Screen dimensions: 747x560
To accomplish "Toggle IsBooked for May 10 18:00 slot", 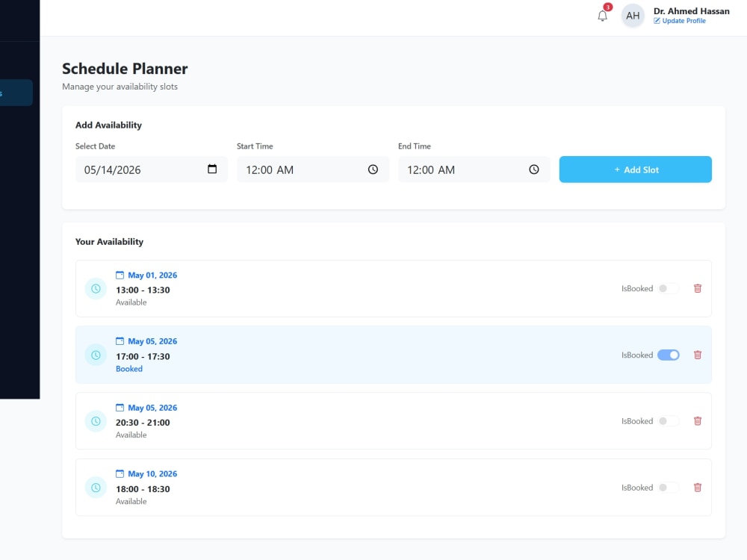I will (669, 488).
